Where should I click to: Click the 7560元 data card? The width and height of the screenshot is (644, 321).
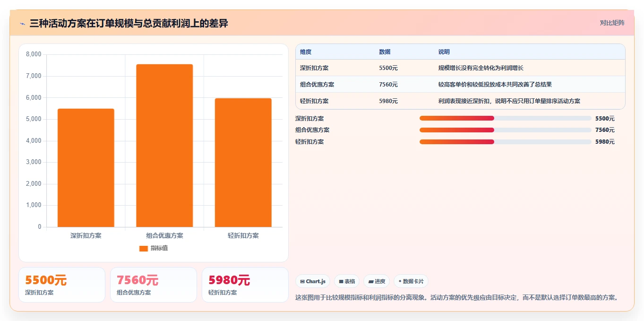coord(154,285)
